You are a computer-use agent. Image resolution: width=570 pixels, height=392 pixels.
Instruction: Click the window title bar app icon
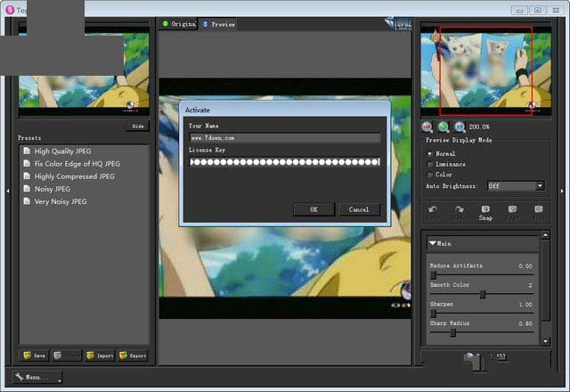point(10,10)
